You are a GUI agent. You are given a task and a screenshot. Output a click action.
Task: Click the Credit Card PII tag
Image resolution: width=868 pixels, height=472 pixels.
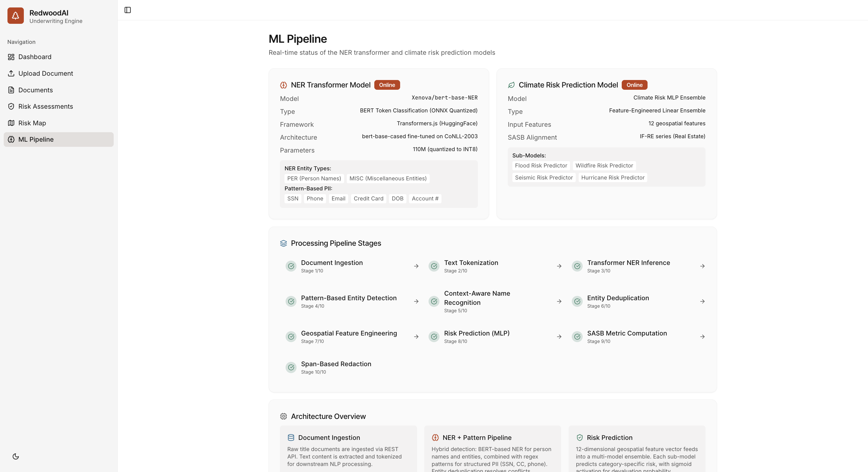[368, 199]
